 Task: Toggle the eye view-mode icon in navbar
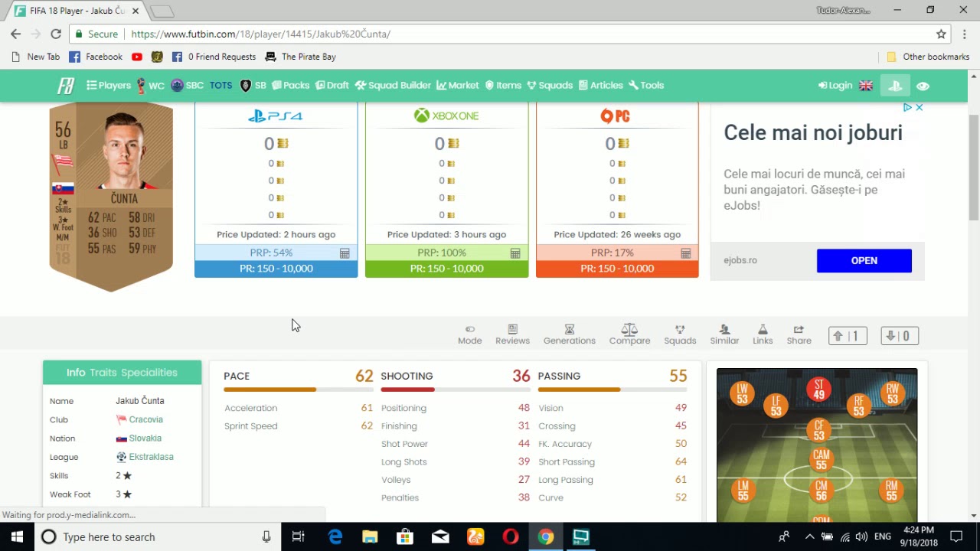(923, 86)
